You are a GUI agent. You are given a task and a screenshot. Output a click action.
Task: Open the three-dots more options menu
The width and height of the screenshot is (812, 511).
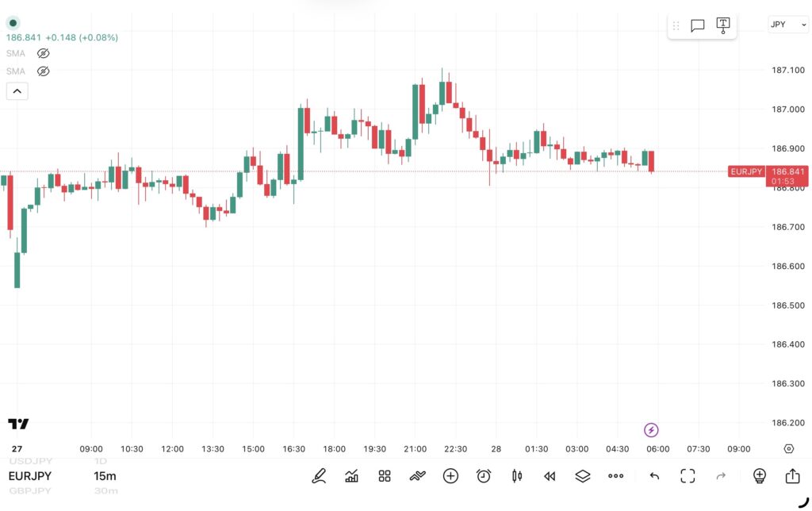(x=616, y=476)
